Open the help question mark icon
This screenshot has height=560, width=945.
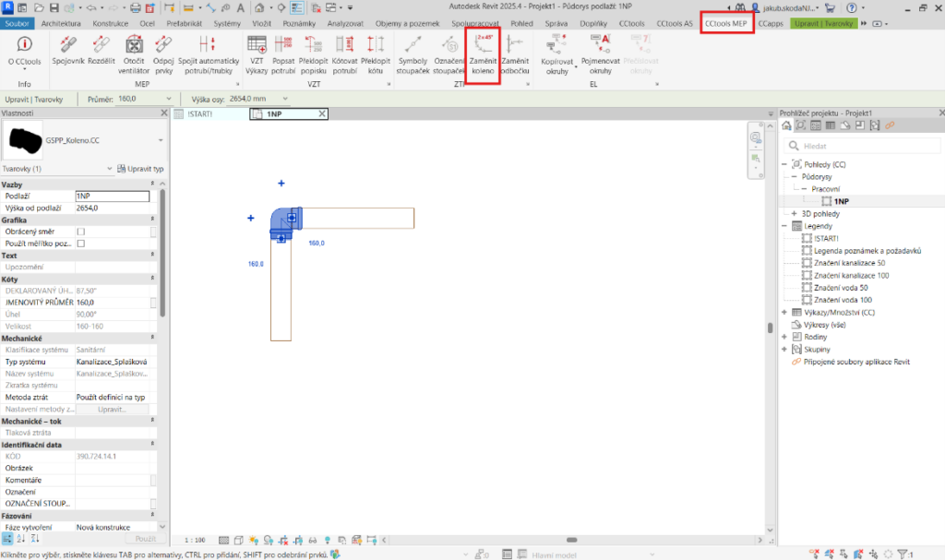(x=852, y=7)
